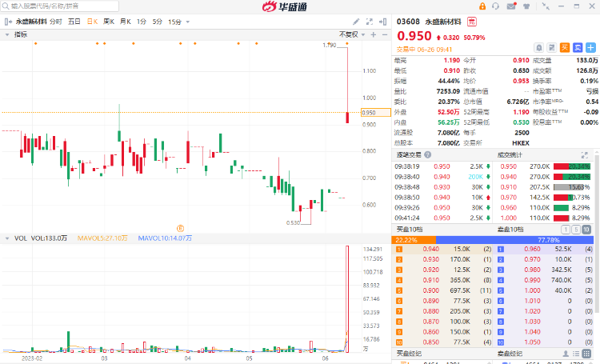
Task: Click the search magnifier icon
Action: pyautogui.click(x=6, y=6)
